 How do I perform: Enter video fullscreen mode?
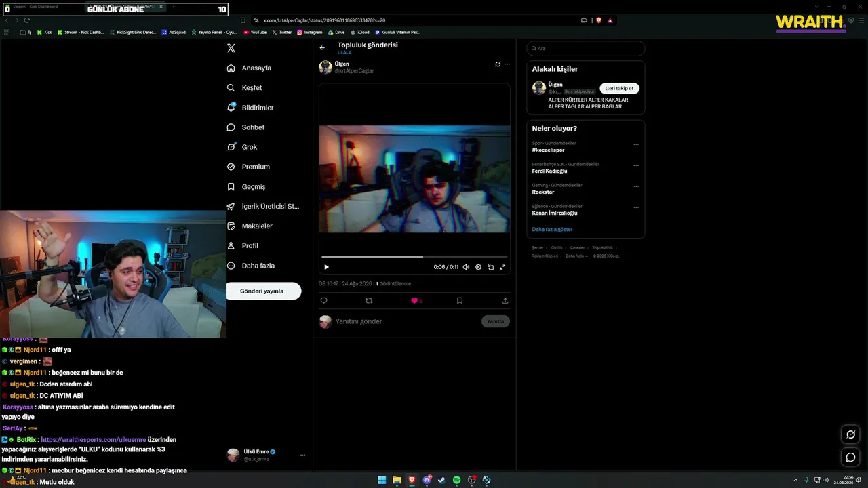click(x=502, y=267)
